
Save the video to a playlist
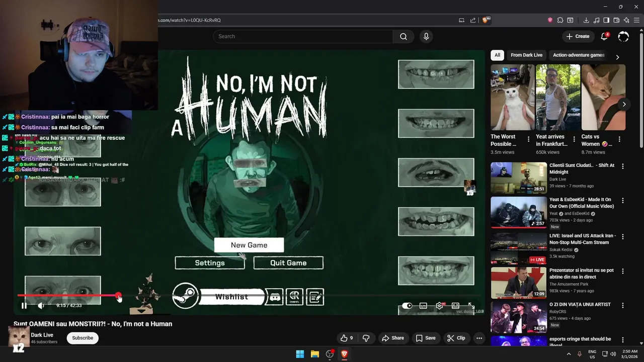click(426, 338)
